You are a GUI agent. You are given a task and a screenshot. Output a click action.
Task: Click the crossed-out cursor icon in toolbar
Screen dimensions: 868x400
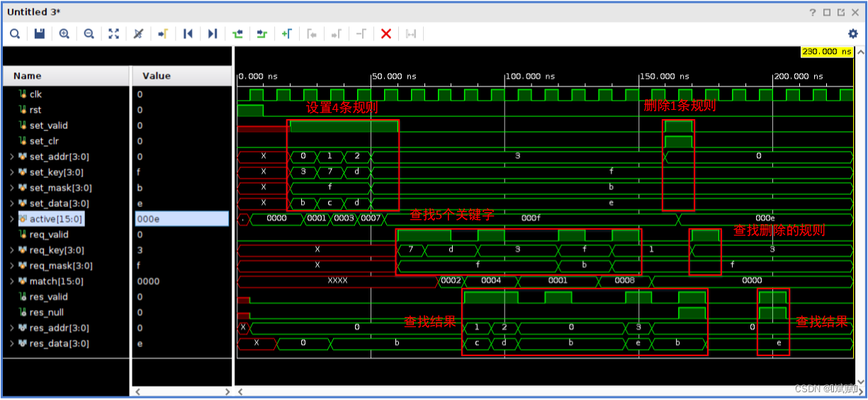click(x=139, y=33)
